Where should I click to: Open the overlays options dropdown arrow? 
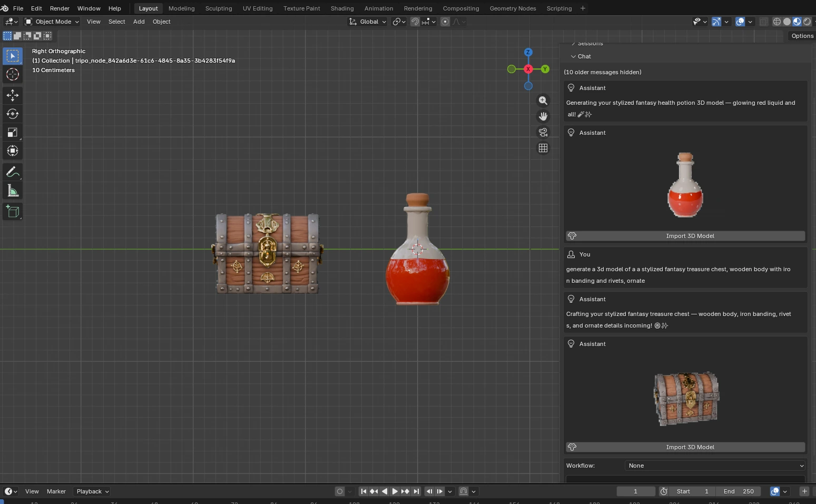click(x=750, y=22)
